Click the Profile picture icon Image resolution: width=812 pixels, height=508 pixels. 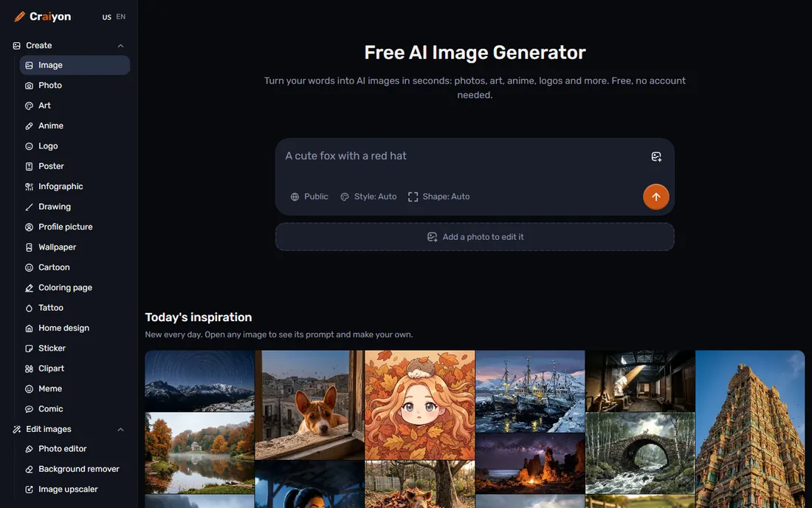29,227
